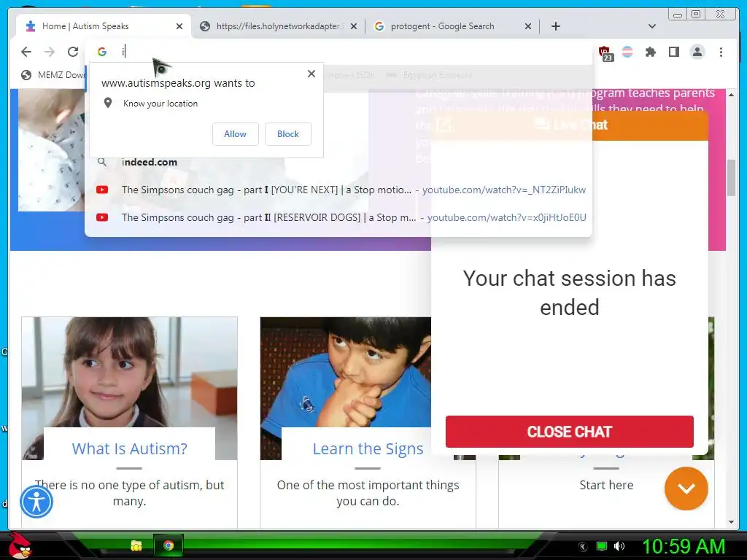Click YouTube icon beside RESERVOIR DOGS suggestion
This screenshot has height=560, width=747.
102,217
